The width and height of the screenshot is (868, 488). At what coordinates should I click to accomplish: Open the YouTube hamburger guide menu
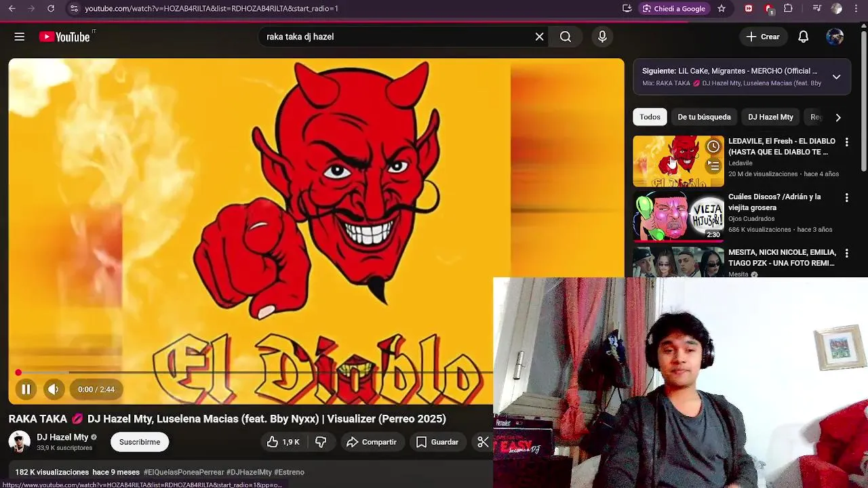click(20, 37)
